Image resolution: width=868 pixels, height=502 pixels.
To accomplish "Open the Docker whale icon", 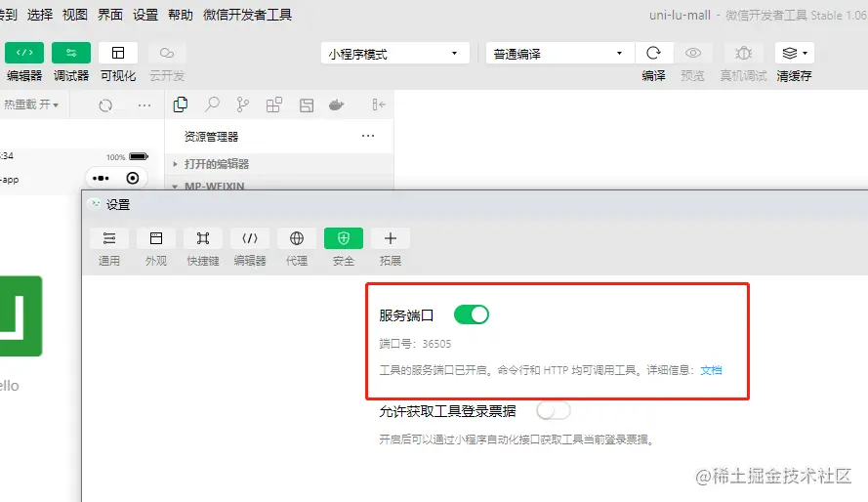I will point(337,105).
